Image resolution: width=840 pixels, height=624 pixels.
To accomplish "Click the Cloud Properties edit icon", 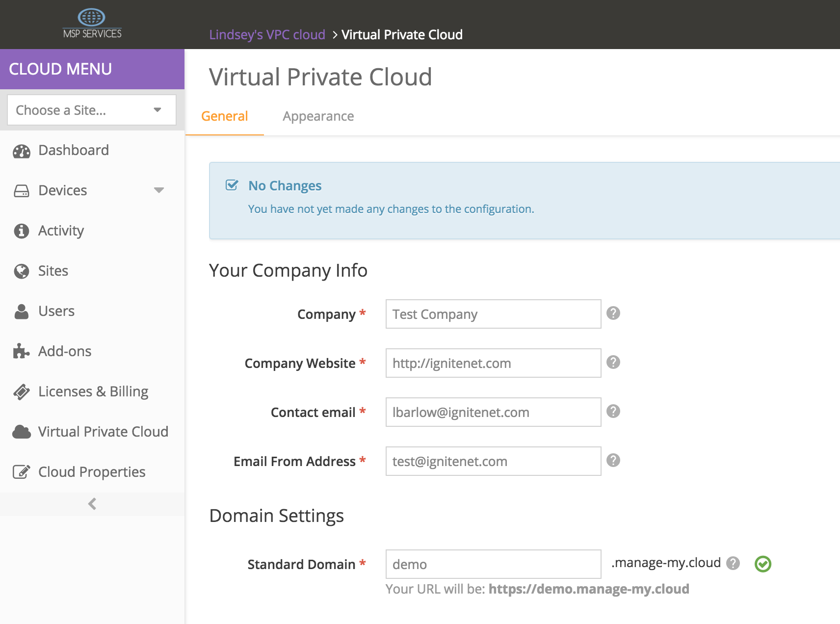I will click(x=22, y=472).
